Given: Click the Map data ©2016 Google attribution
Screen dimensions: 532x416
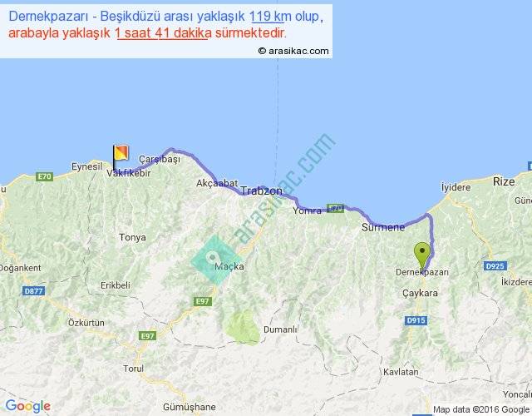Looking at the screenshot, I should point(480,409).
